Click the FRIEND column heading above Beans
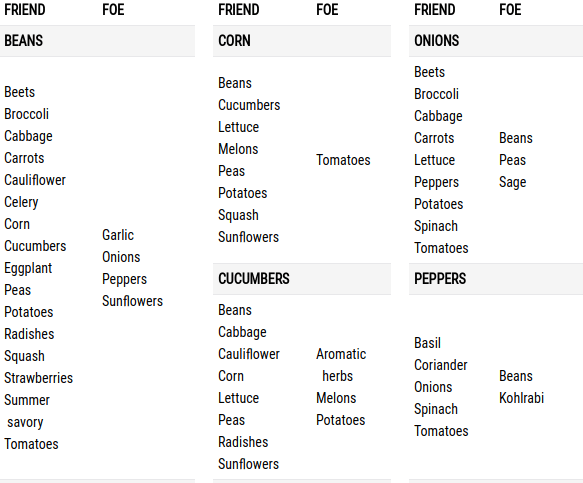 coord(25,10)
